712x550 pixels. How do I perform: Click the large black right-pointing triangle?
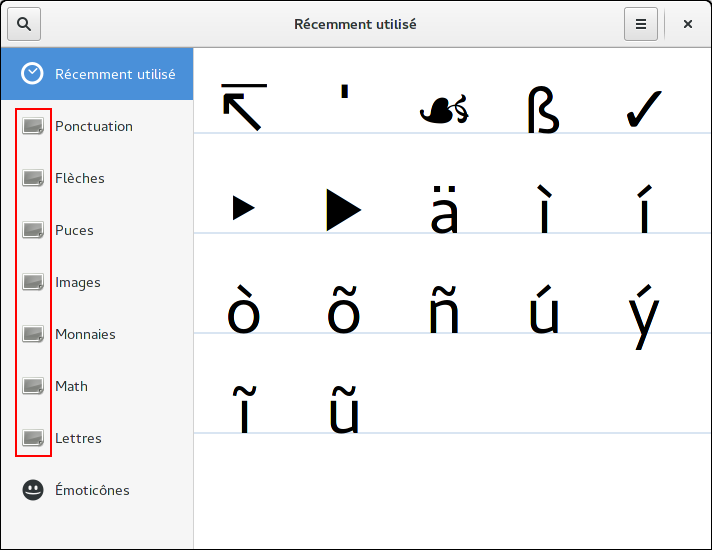coord(343,210)
